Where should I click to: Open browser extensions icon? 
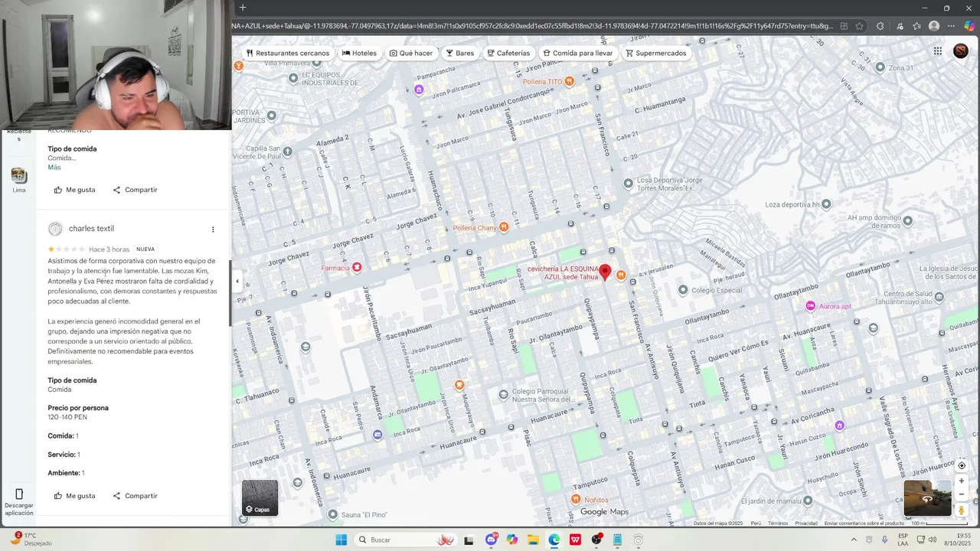[880, 26]
